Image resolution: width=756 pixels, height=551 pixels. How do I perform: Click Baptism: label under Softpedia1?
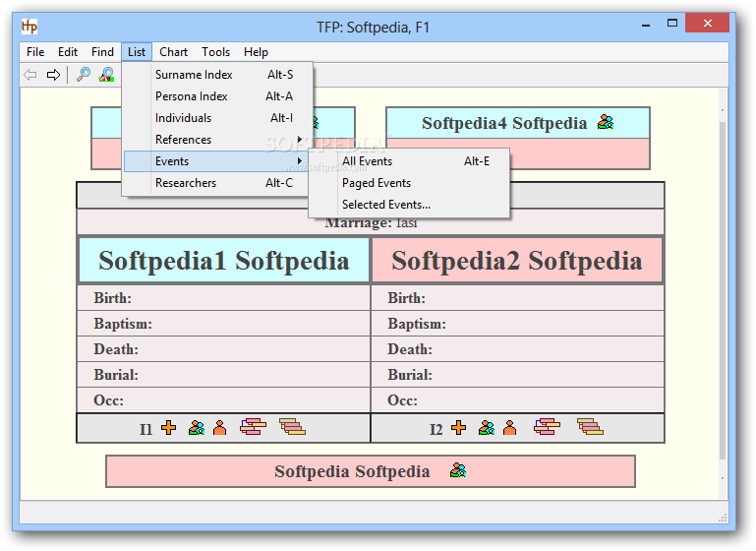point(123,324)
